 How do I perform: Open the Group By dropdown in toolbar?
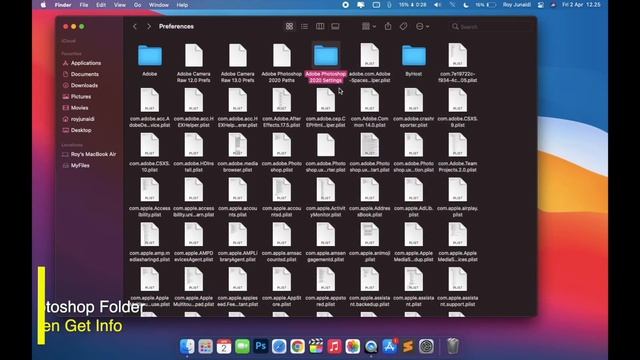coord(369,27)
